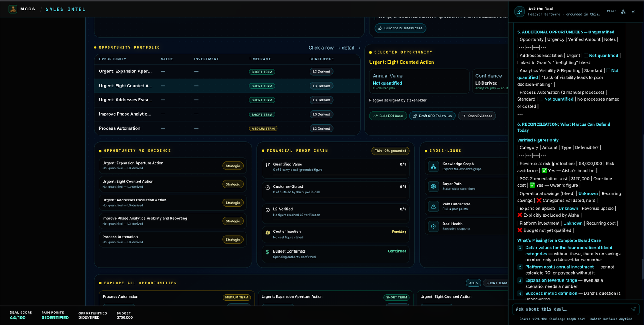Open the Knowledge Graph cross-link
This screenshot has width=644, height=325.
[x=467, y=166]
